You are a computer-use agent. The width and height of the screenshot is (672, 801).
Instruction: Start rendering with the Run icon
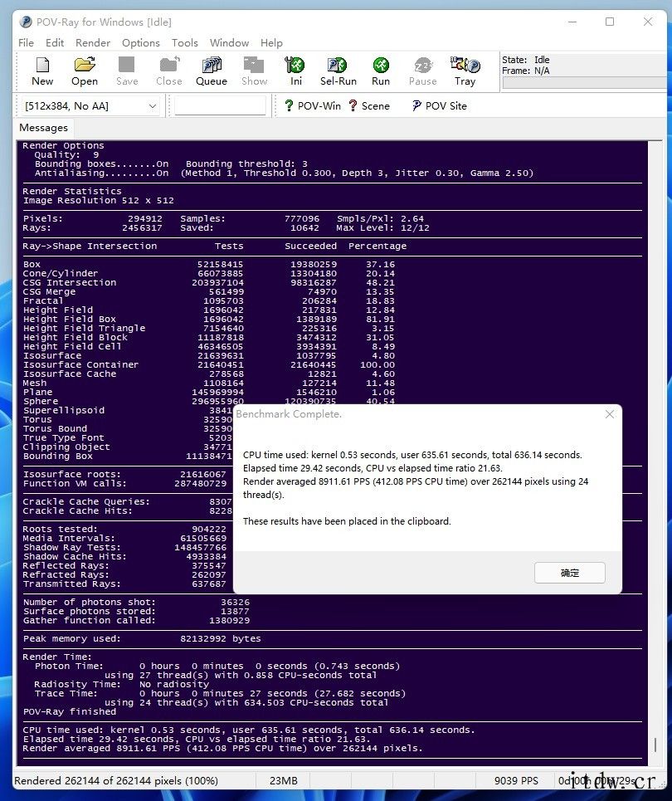381,71
